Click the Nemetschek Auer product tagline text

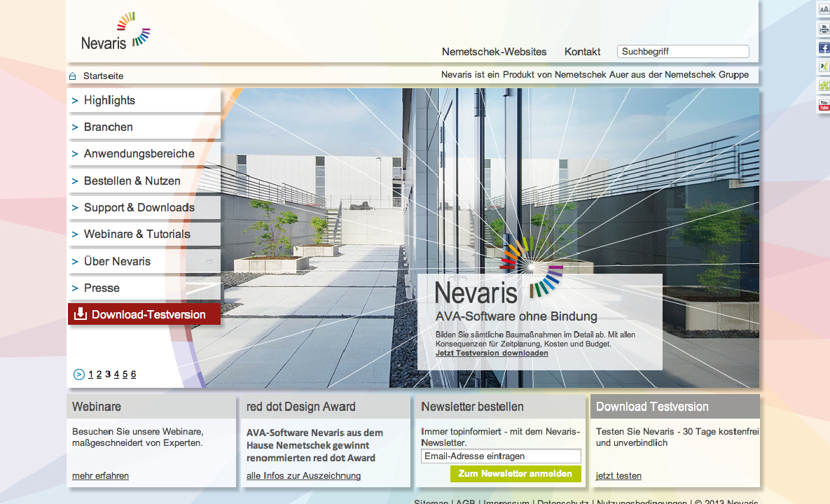(595, 75)
